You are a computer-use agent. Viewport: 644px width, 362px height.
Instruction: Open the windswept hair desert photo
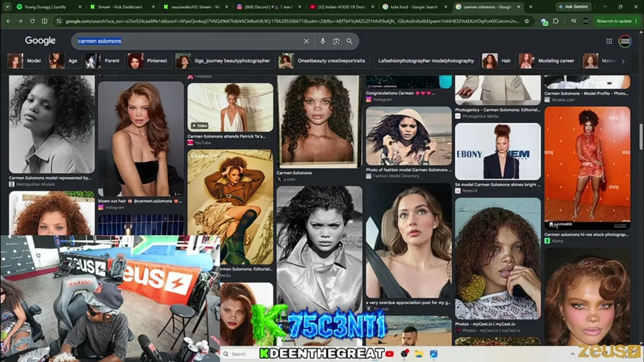409,136
